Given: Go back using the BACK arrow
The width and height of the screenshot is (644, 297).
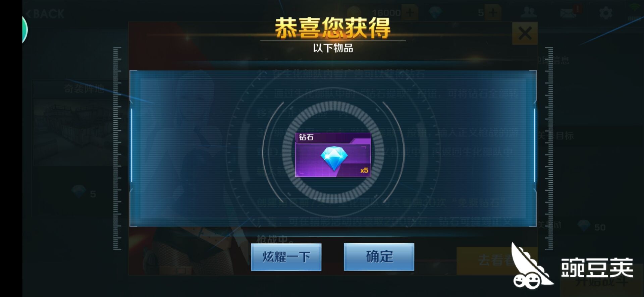Looking at the screenshot, I should click(45, 14).
